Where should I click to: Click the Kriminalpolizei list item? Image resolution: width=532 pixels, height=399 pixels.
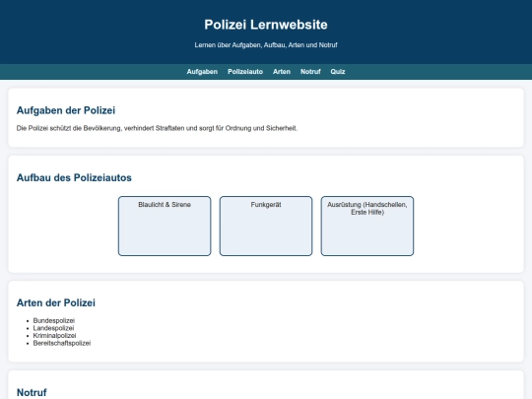click(54, 336)
